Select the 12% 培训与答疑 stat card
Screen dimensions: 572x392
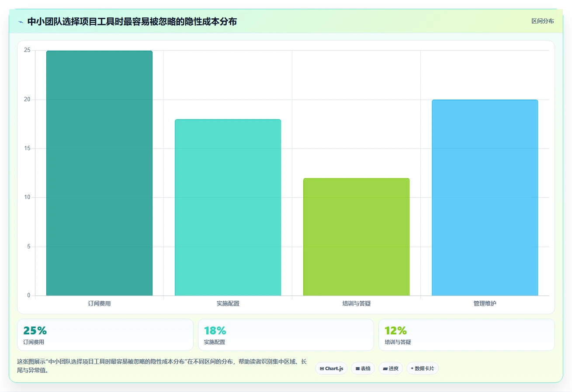[467, 335]
